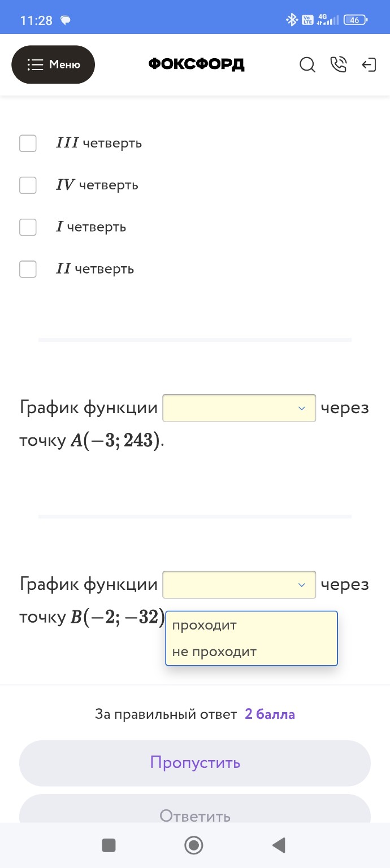Open the search on Foxford site
This screenshot has height=868, width=390.
click(x=307, y=65)
